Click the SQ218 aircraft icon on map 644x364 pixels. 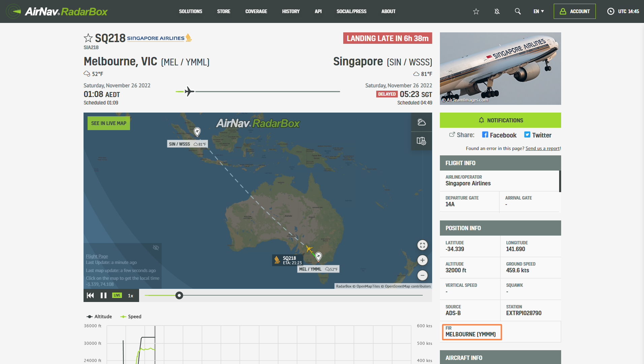[309, 249]
